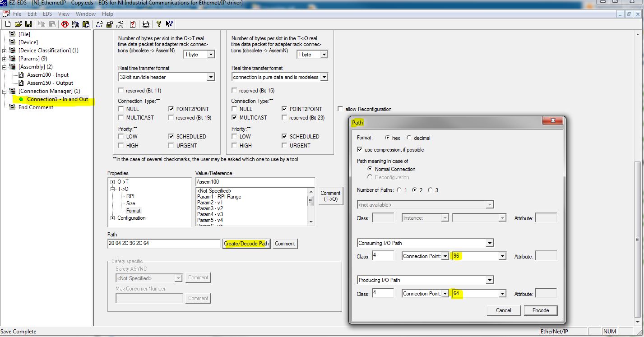Open the EDS menu
Viewport: 644px width, 337px height.
[x=47, y=14]
